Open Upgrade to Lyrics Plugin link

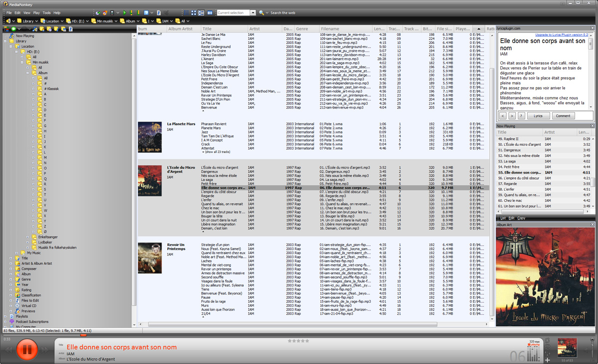[x=562, y=35]
